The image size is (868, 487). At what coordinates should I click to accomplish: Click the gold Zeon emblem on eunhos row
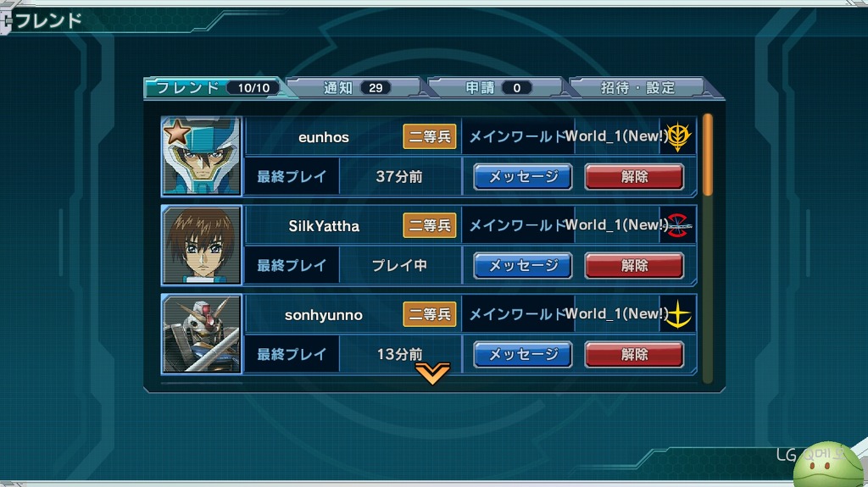(679, 136)
